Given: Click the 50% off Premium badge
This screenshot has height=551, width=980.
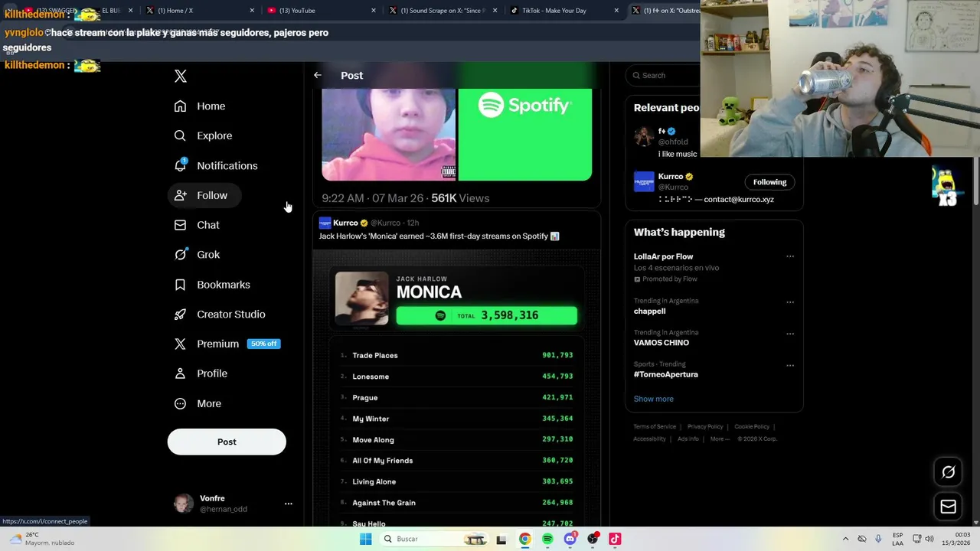Looking at the screenshot, I should click(264, 344).
